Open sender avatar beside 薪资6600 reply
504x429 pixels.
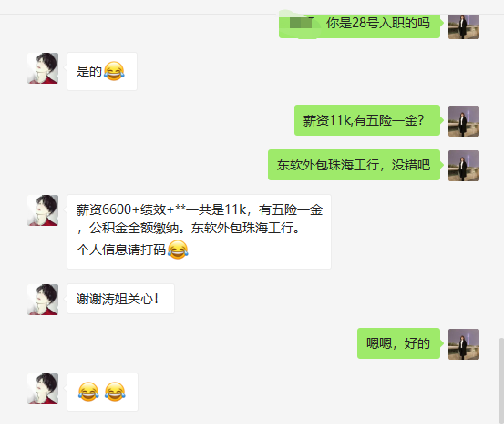[43, 210]
